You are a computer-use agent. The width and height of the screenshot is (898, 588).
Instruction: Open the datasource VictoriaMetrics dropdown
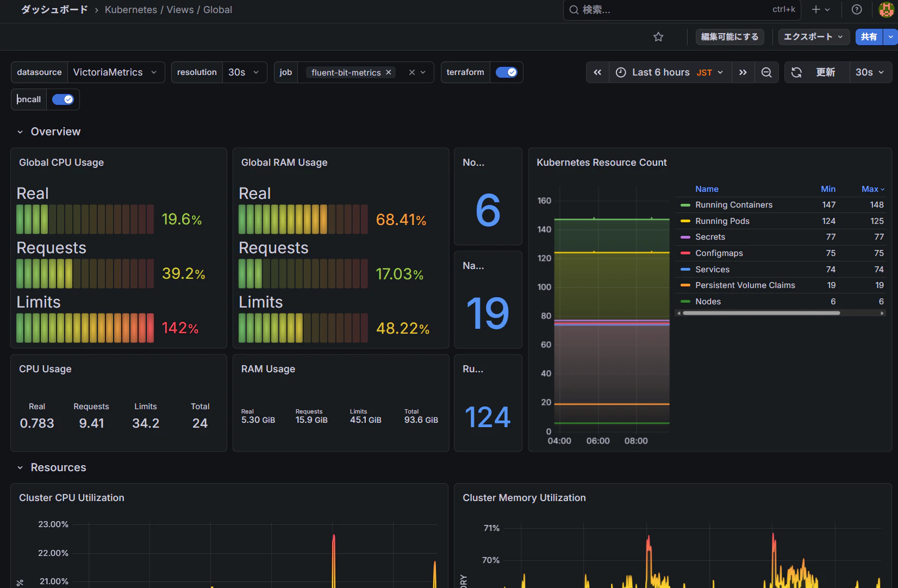pyautogui.click(x=116, y=72)
